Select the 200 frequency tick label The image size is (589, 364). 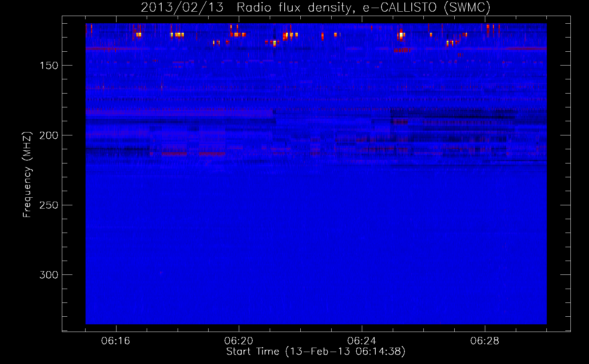coord(49,135)
